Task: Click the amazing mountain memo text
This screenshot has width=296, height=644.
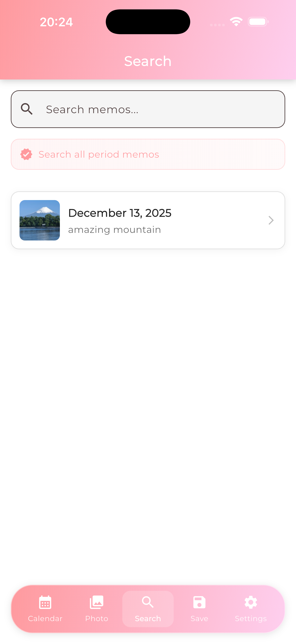Action: (x=115, y=230)
